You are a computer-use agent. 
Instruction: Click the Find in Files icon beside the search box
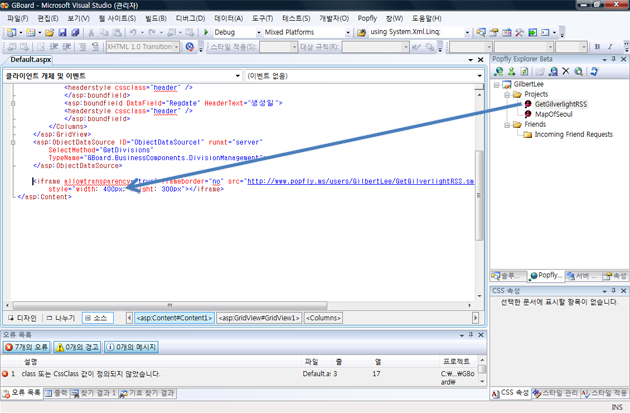(361, 32)
